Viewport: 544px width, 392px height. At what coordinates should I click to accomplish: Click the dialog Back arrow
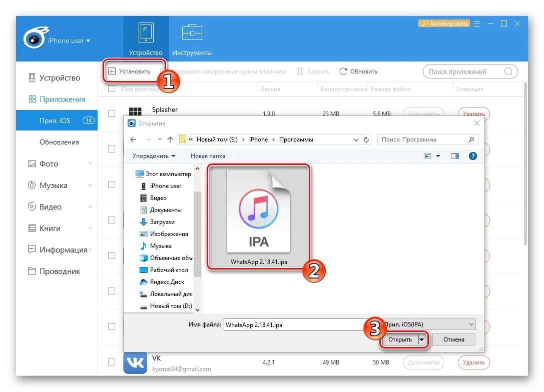point(133,139)
